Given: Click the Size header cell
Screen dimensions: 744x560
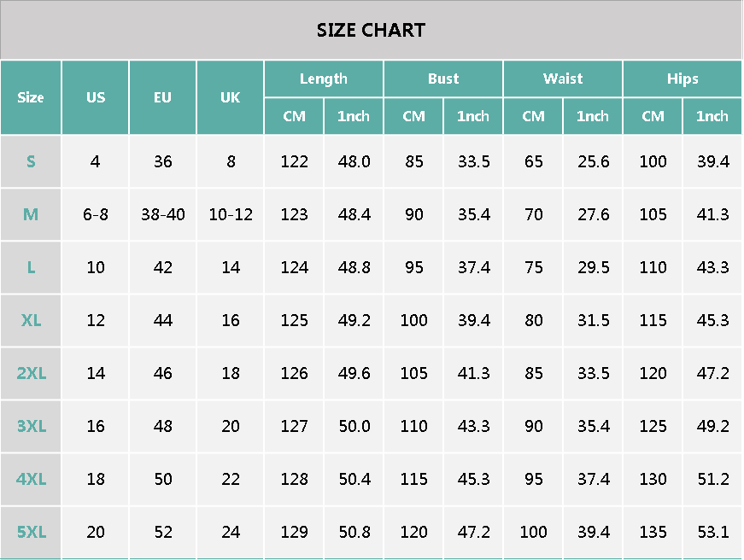Looking at the screenshot, I should coord(31,97).
